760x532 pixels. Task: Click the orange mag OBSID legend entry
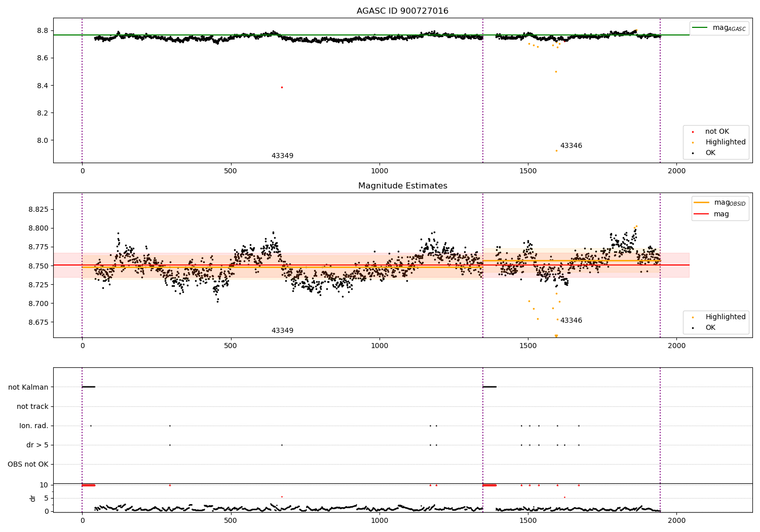[719, 203]
